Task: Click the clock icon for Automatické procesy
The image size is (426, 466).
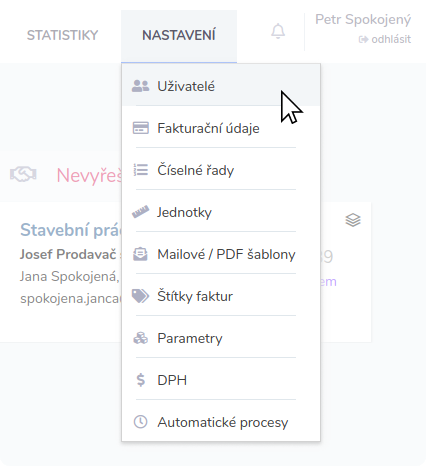Action: (140, 422)
